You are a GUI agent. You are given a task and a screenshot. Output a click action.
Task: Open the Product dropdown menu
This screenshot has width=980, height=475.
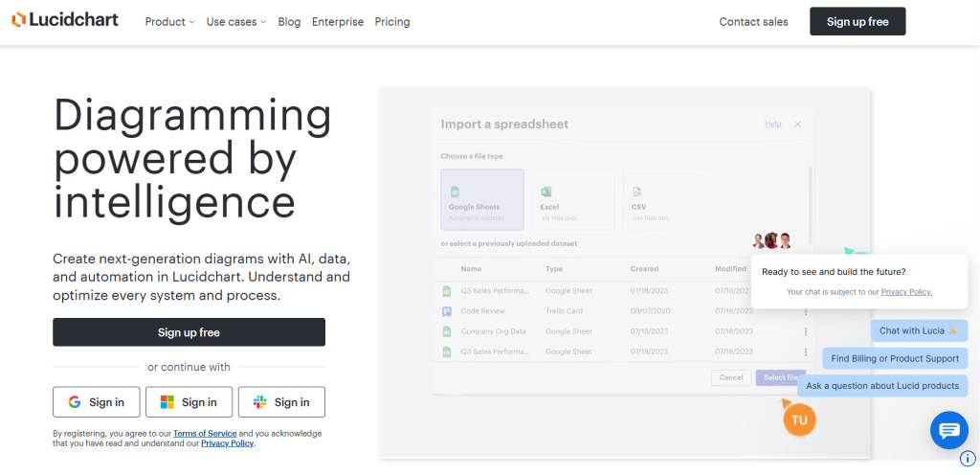[x=170, y=22]
